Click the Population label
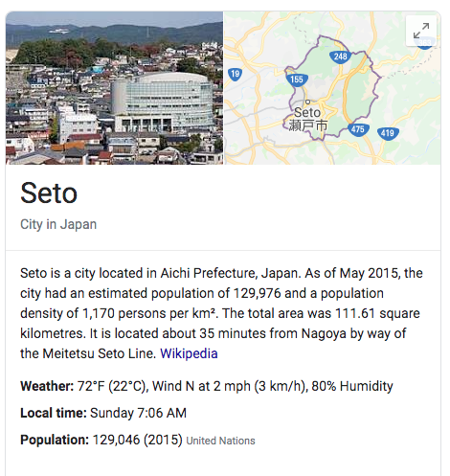Image resolution: width=450 pixels, height=476 pixels. 55,440
